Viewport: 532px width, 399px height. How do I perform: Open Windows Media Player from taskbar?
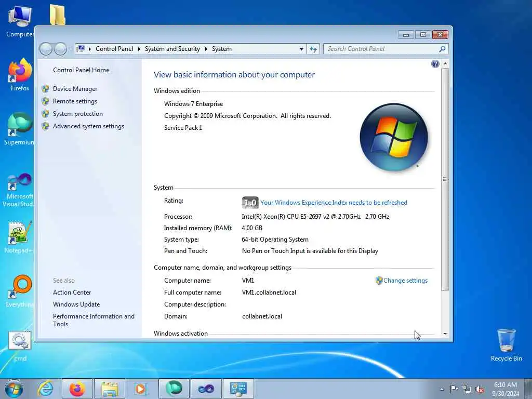141,389
